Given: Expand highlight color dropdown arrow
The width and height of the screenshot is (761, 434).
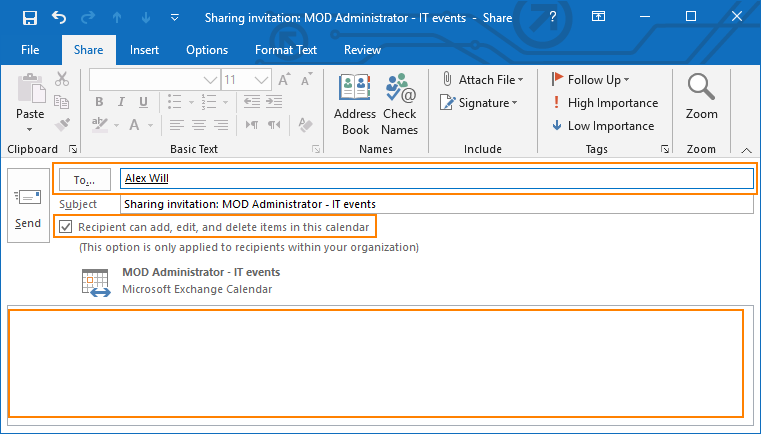Looking at the screenshot, I should tap(116, 125).
